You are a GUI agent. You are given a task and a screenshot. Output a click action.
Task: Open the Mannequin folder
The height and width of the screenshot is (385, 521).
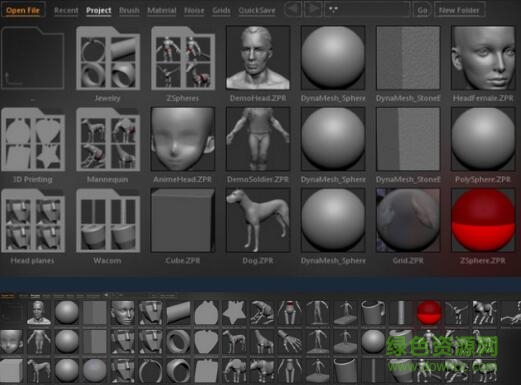coord(108,139)
